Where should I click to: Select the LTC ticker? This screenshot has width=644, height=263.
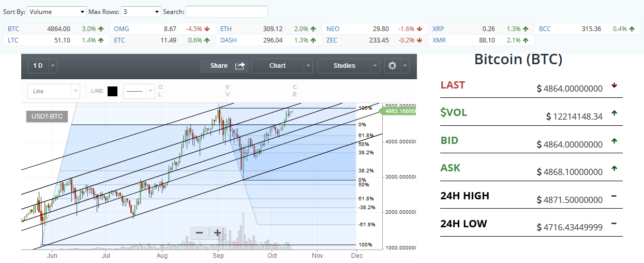pos(13,40)
